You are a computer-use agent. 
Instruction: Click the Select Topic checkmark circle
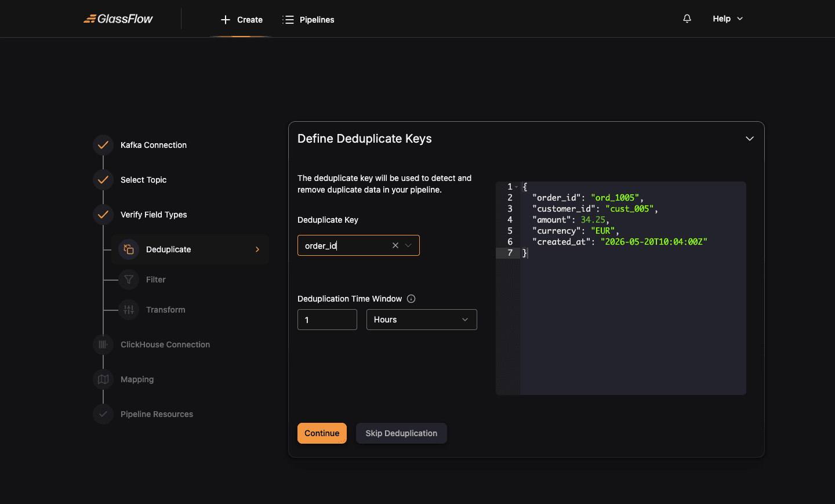103,180
